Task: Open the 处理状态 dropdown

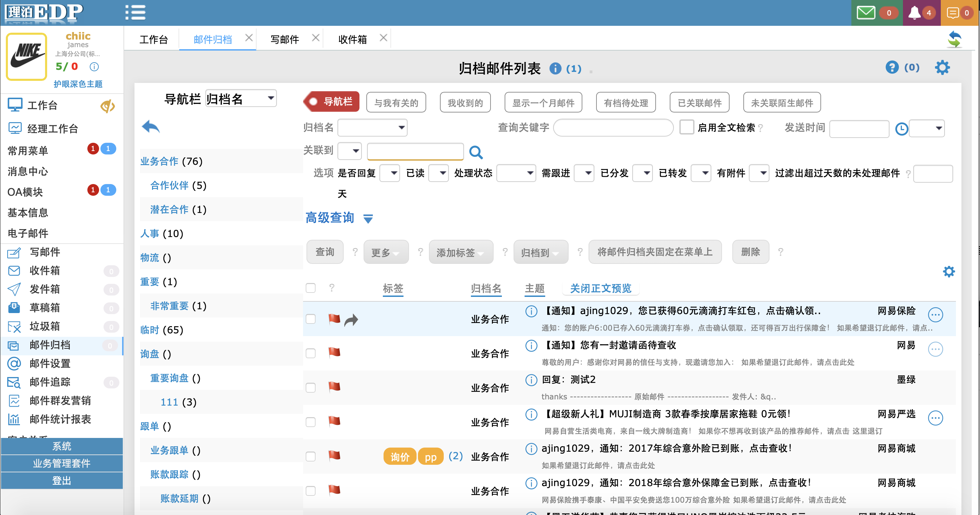Action: 516,173
